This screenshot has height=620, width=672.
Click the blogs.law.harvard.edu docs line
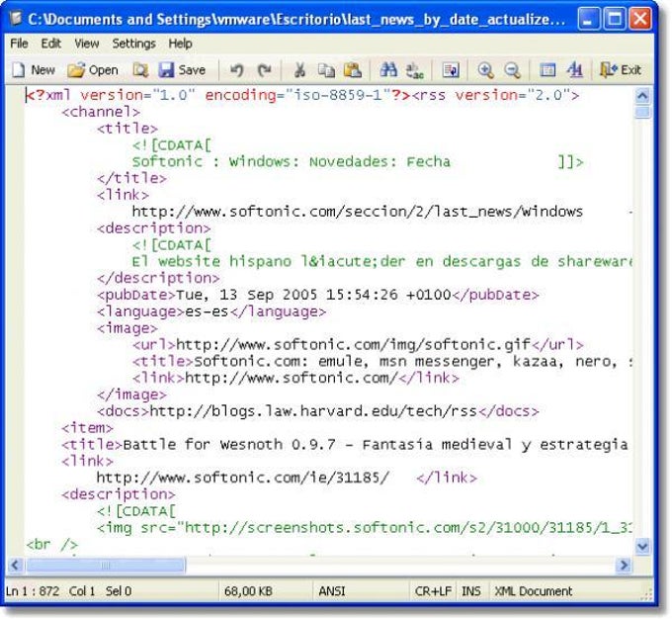point(317,411)
